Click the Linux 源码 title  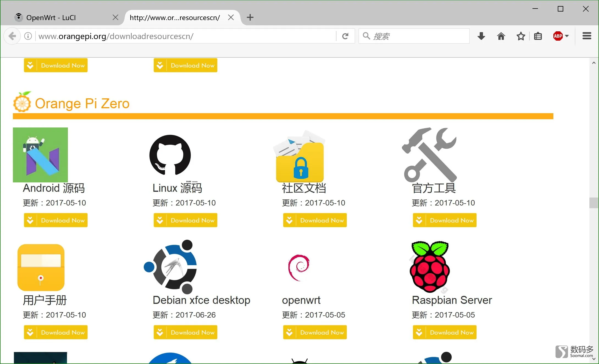[177, 188]
